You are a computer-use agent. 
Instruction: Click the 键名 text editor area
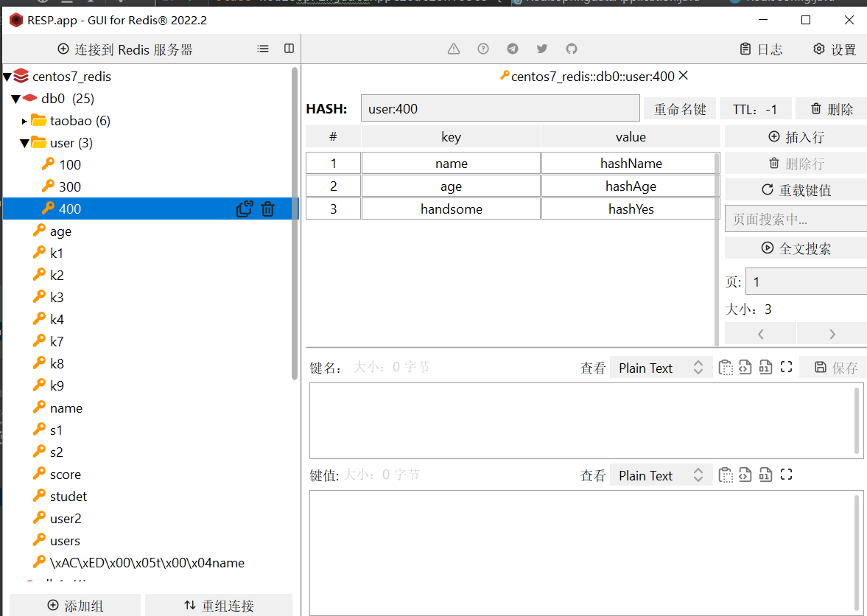tap(586, 420)
